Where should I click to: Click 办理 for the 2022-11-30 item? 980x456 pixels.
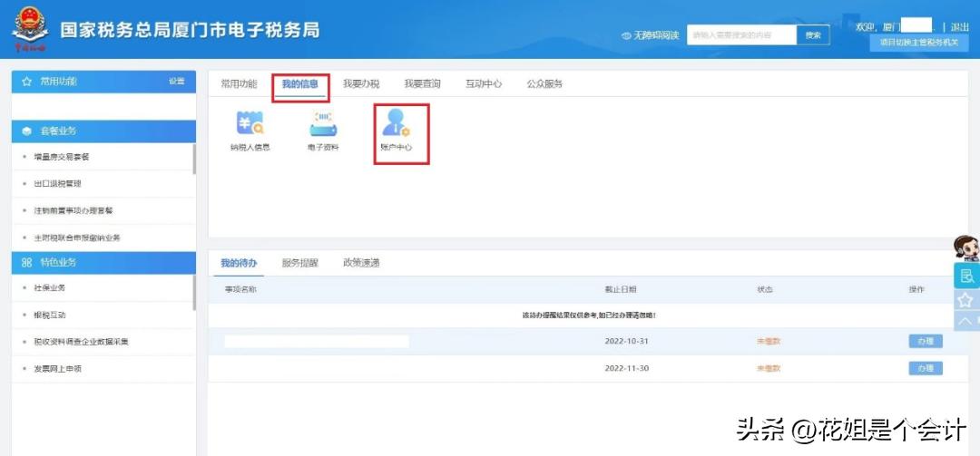pyautogui.click(x=926, y=369)
